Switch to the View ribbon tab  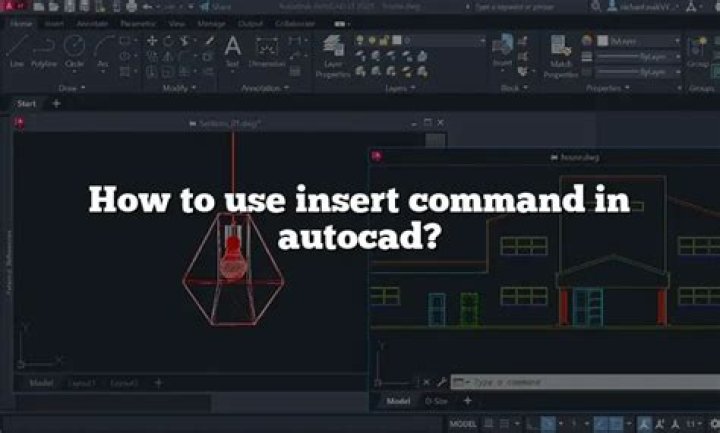point(176,23)
